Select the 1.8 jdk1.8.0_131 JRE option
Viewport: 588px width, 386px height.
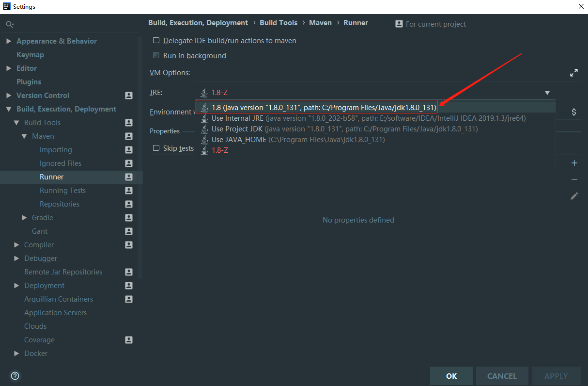tap(375, 107)
